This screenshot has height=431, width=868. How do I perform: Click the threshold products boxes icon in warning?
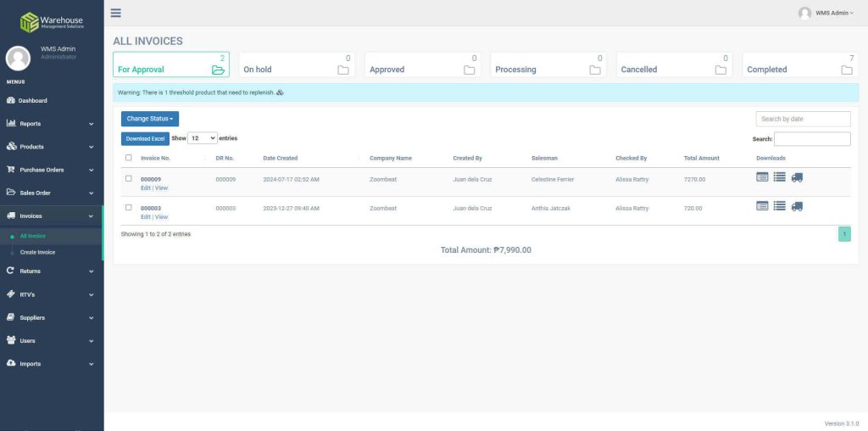(x=281, y=92)
